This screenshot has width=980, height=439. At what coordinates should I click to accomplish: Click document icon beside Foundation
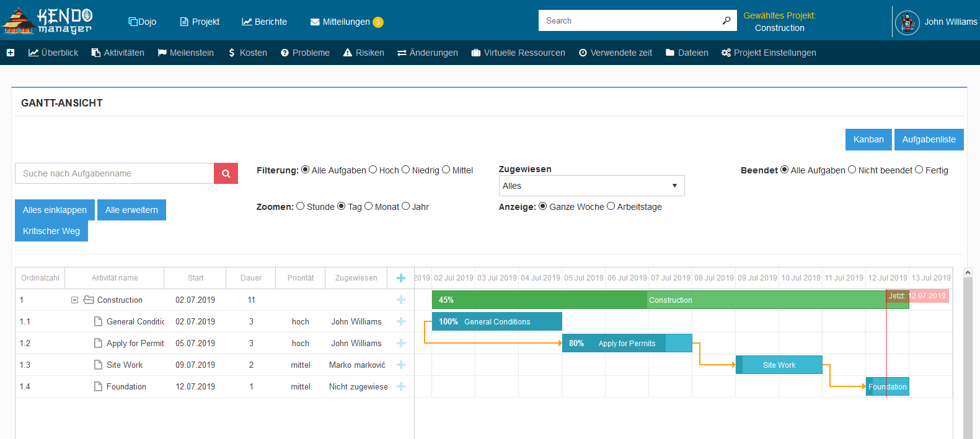tap(98, 386)
